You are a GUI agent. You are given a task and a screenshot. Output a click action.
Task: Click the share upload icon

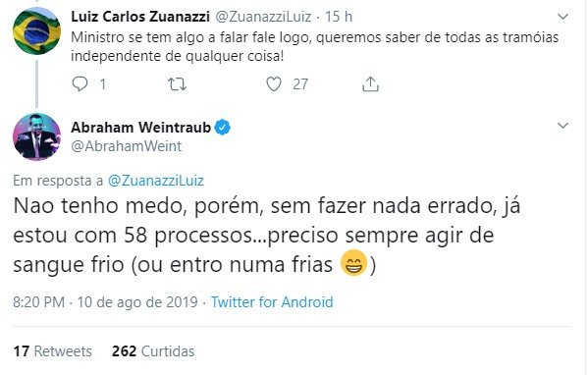click(x=370, y=84)
